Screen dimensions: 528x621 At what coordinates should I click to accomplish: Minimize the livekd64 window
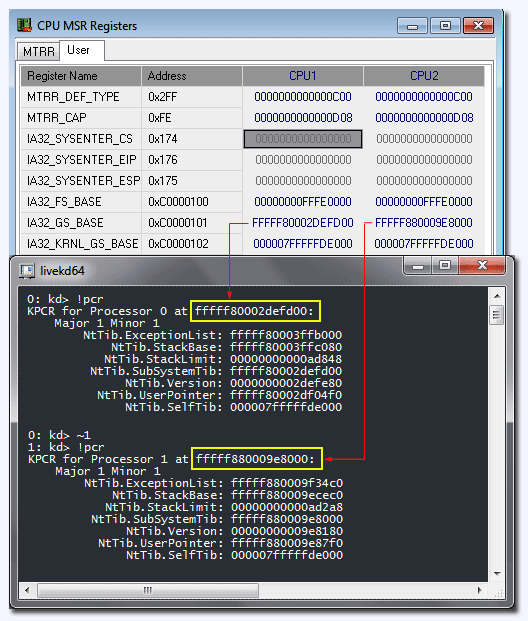(417, 266)
